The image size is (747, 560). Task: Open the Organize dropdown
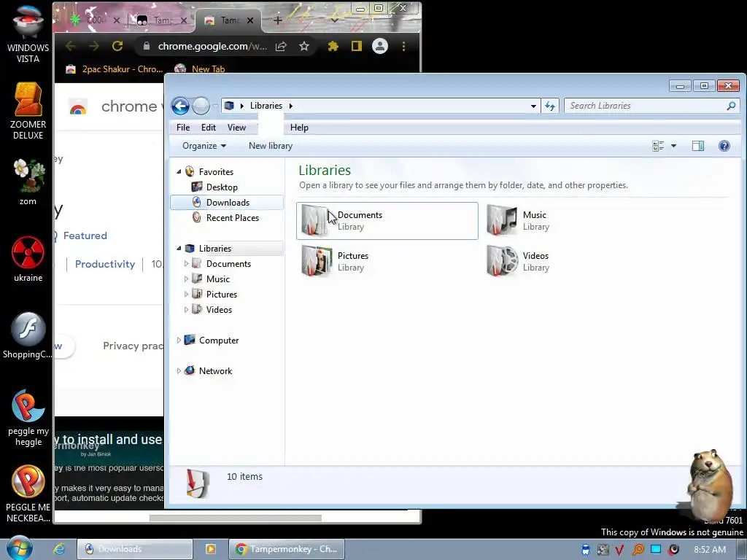click(204, 146)
